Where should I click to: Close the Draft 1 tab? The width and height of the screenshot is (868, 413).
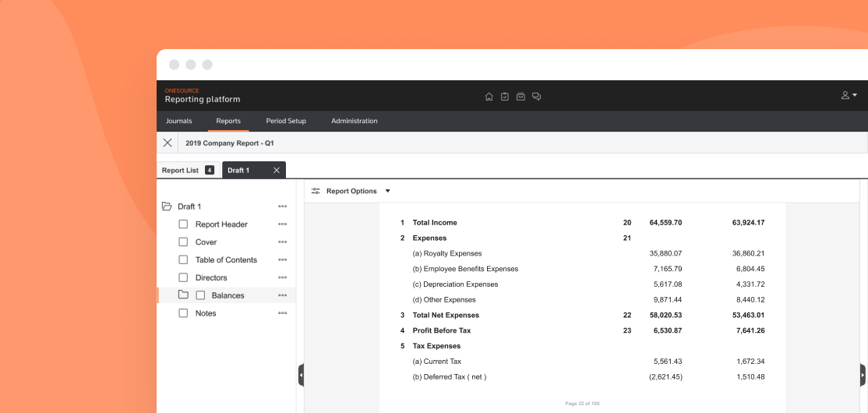(x=277, y=170)
